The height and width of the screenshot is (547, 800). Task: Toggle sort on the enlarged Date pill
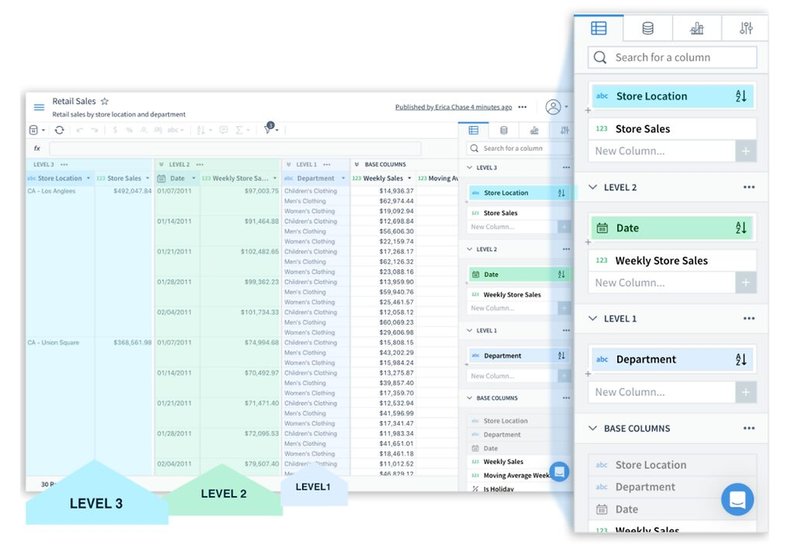coord(741,228)
